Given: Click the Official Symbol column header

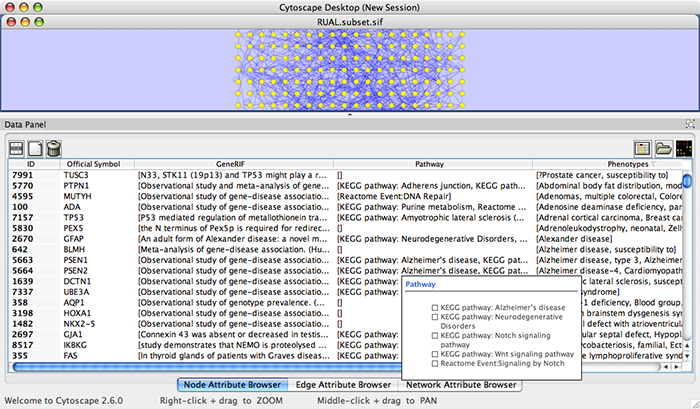Looking at the screenshot, I should pyautogui.click(x=93, y=163).
